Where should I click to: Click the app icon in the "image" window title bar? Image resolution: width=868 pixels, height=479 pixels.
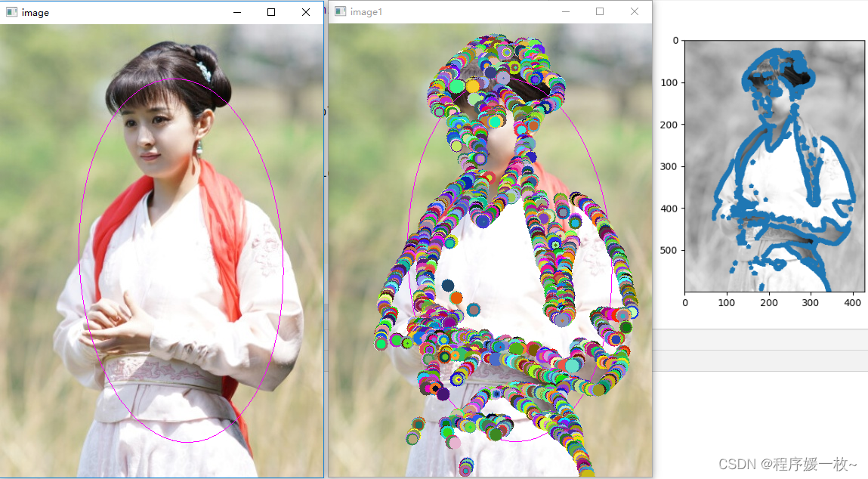(11, 12)
